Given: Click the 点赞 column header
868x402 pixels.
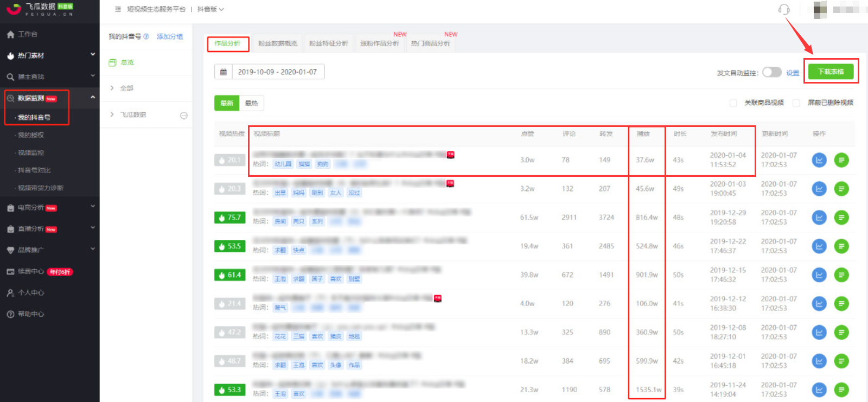Looking at the screenshot, I should click(x=527, y=133).
